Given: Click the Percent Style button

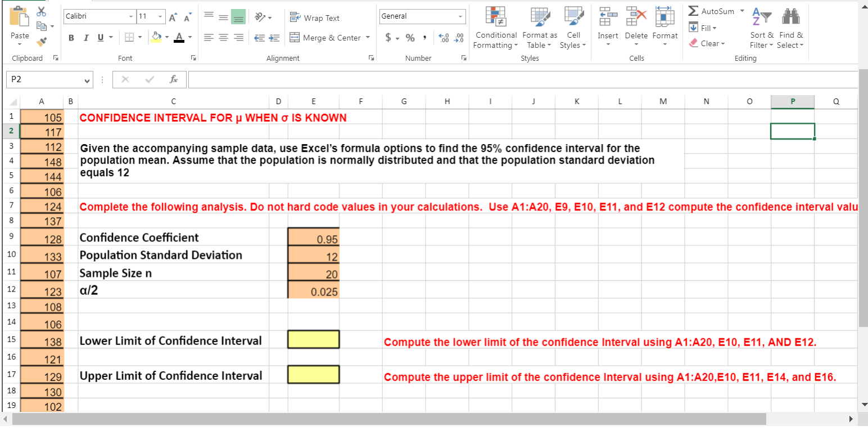Looking at the screenshot, I should pos(410,37).
